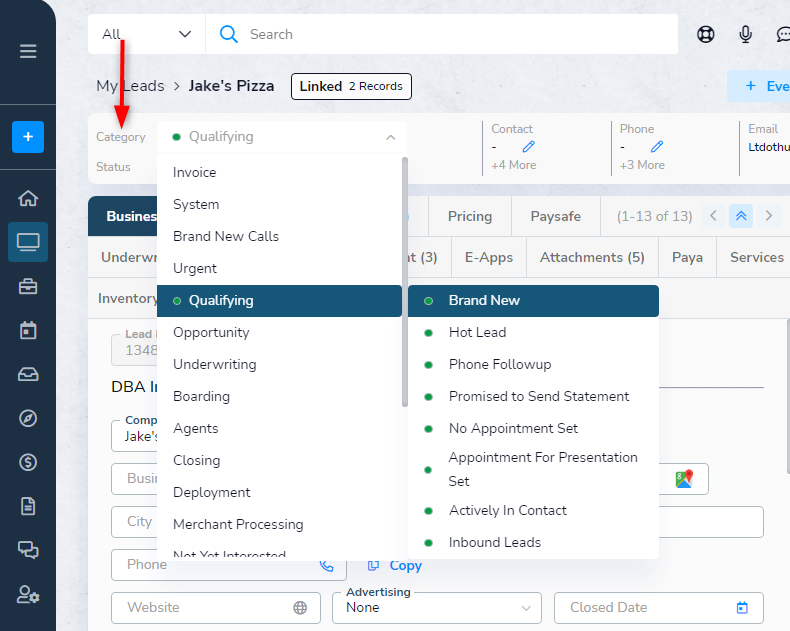The image size is (790, 631).
Task: Click the blue plus create button
Action: pyautogui.click(x=28, y=137)
